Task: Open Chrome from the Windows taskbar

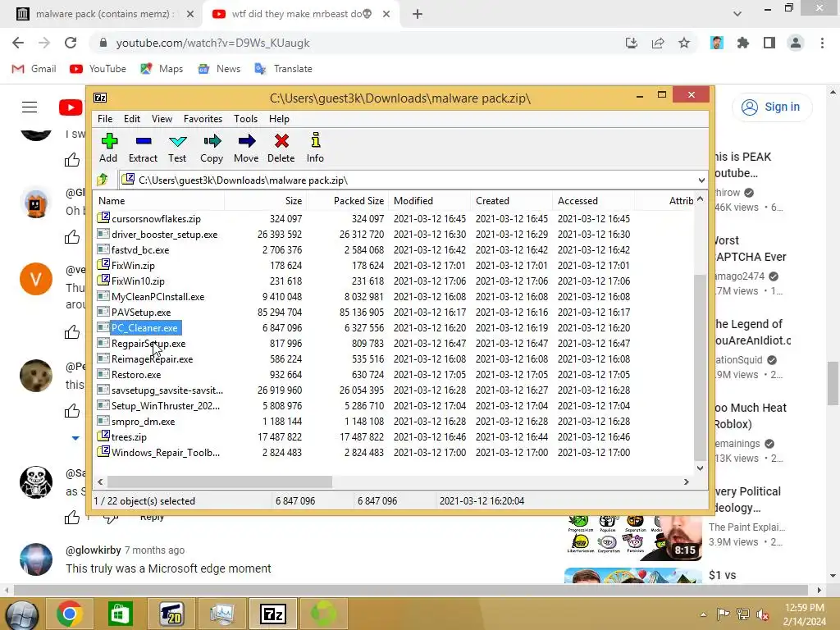Action: pos(70,614)
